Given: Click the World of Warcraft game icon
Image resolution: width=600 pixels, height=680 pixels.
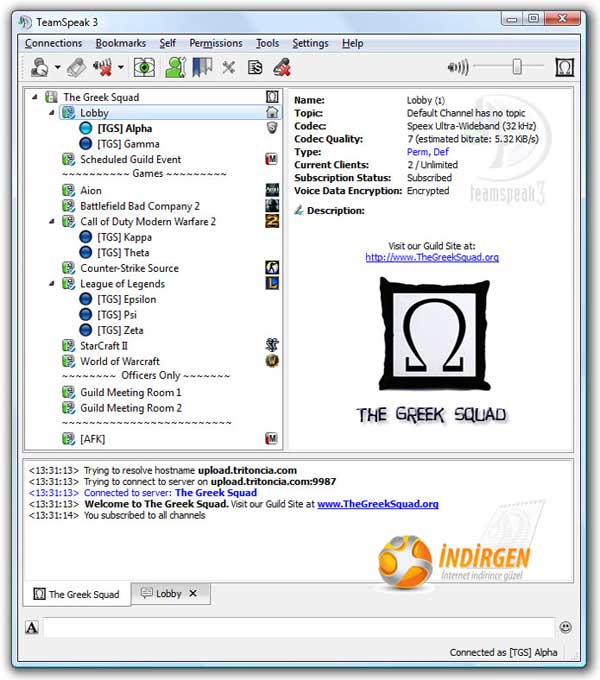Looking at the screenshot, I should click(272, 361).
